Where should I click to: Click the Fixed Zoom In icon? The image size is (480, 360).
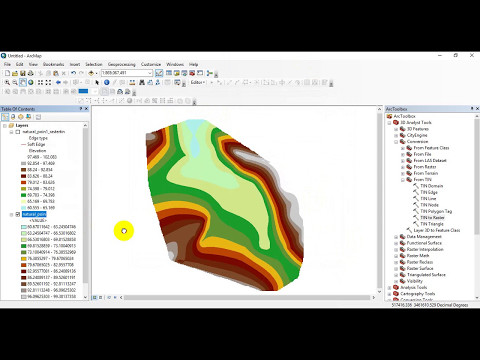(x=40, y=82)
